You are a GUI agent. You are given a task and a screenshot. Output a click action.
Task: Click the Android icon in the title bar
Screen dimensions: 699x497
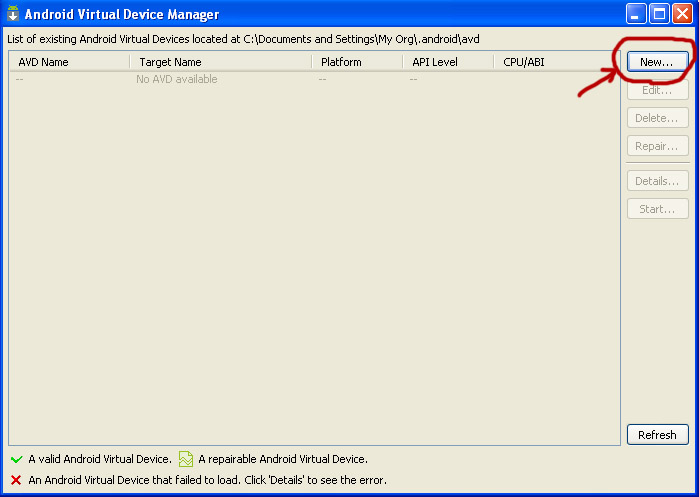pos(13,14)
